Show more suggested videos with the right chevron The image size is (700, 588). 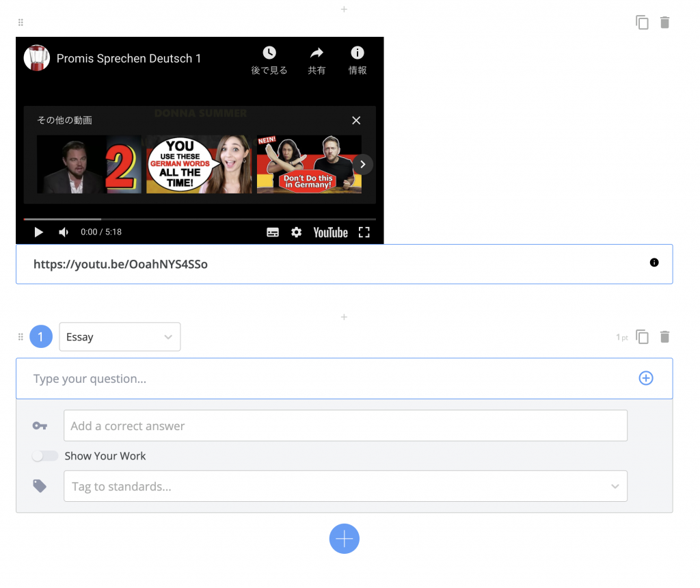(362, 164)
